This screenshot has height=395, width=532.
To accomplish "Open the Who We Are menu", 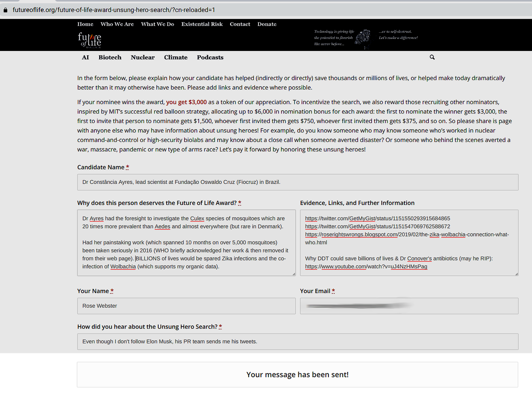I will (x=117, y=24).
